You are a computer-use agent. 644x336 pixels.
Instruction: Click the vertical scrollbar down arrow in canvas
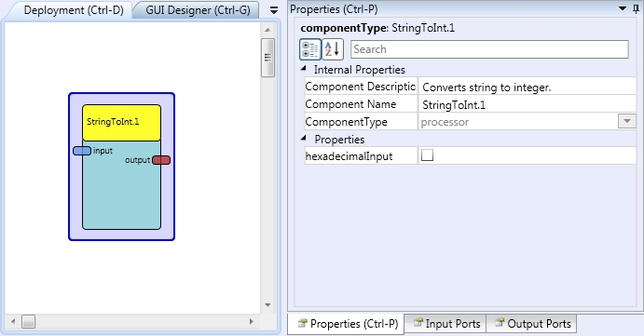(267, 305)
